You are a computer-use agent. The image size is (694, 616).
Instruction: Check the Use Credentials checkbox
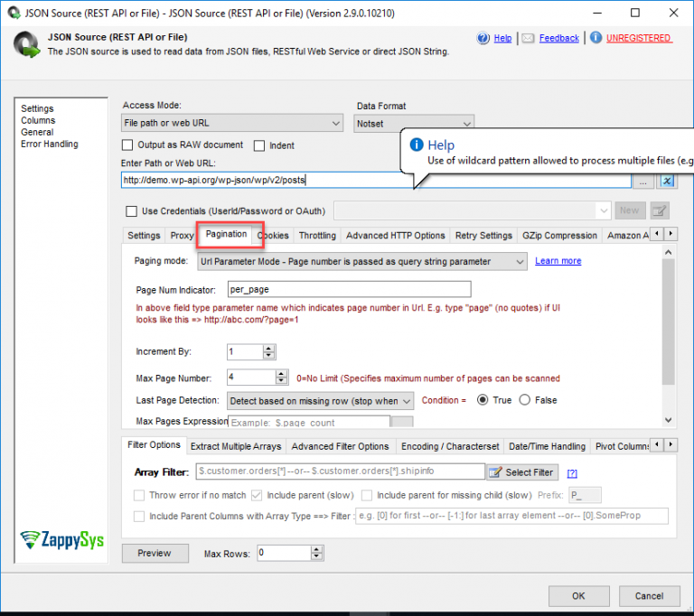pos(131,211)
